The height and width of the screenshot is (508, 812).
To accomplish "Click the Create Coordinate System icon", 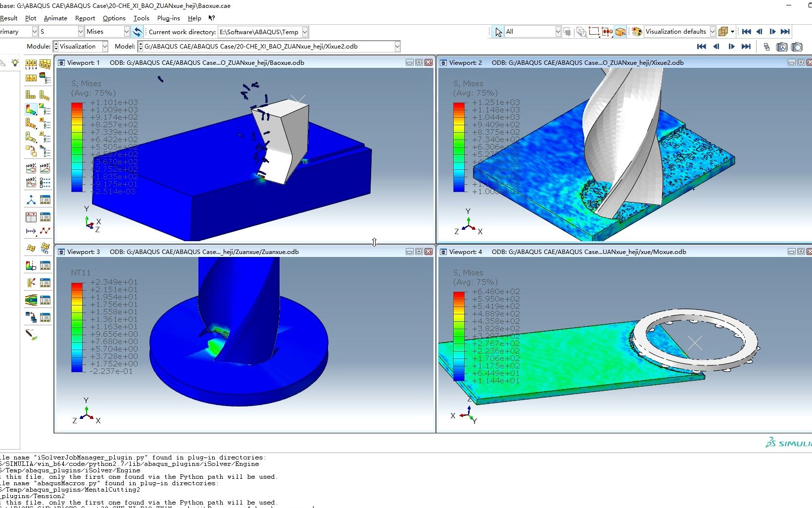I will 31,200.
